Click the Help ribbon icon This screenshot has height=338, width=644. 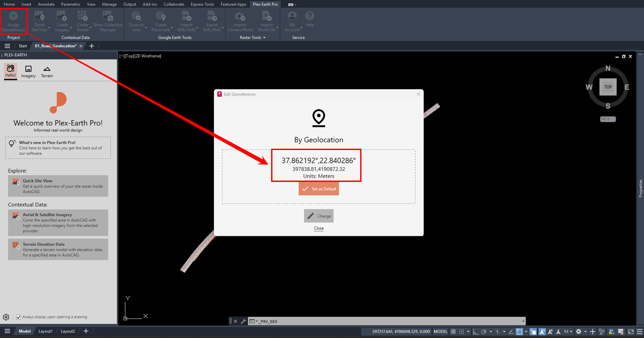pos(310,19)
